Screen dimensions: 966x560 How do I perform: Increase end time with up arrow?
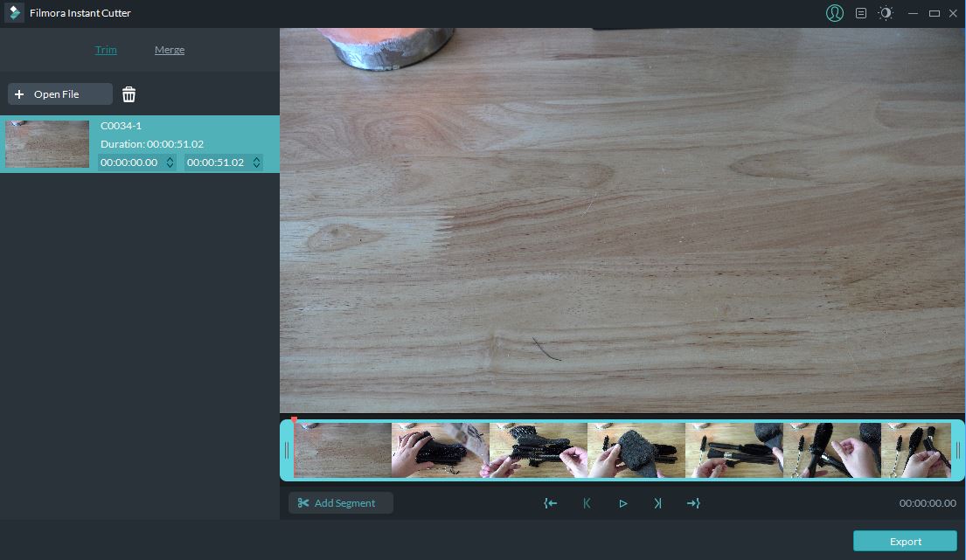click(256, 159)
